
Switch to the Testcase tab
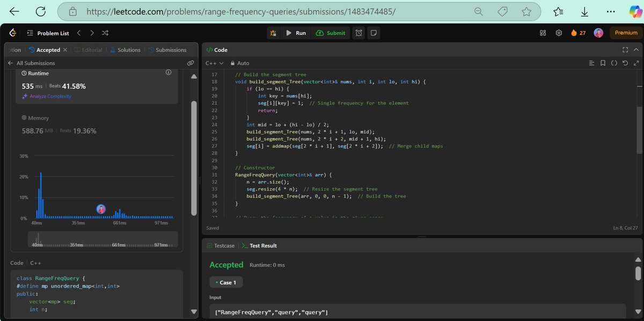tap(221, 245)
